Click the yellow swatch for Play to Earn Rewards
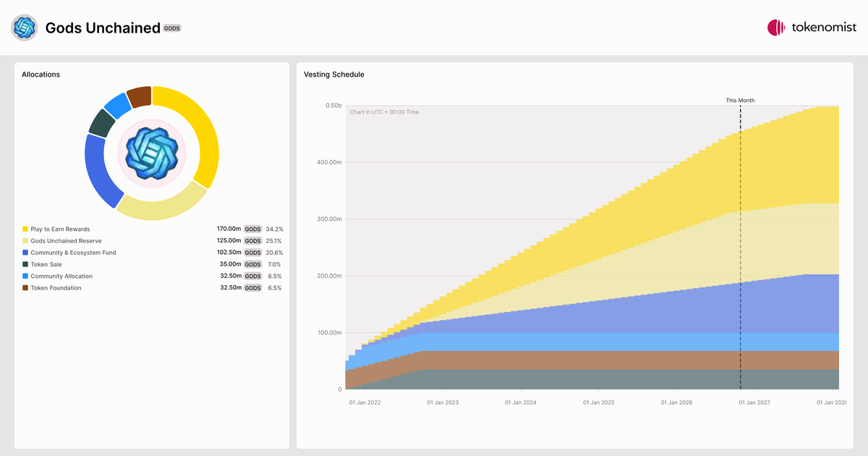 tap(25, 229)
